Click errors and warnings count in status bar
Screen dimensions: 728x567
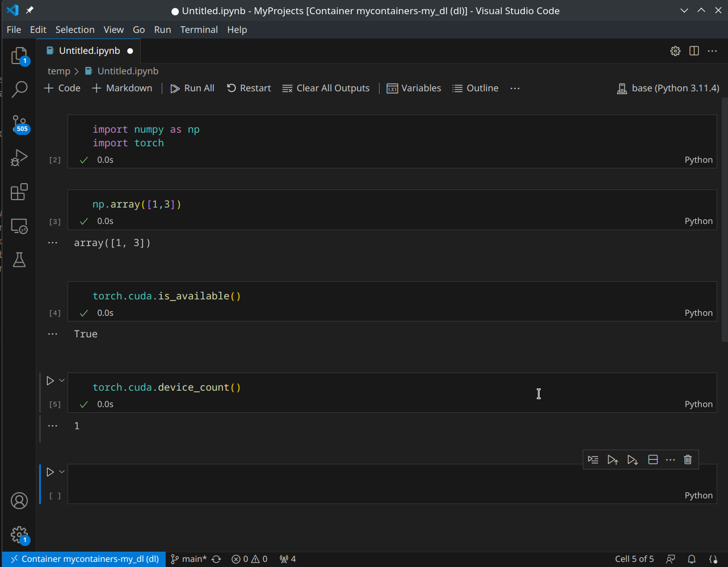tap(250, 559)
